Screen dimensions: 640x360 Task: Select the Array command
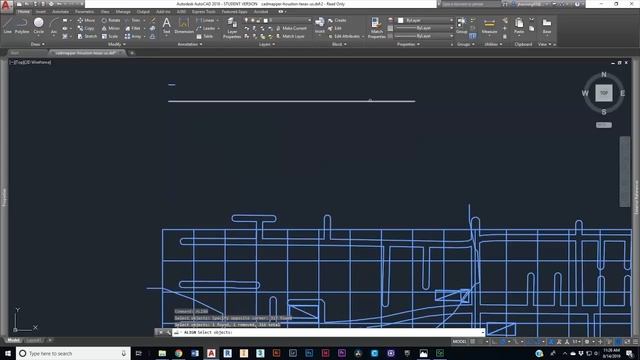click(x=133, y=36)
